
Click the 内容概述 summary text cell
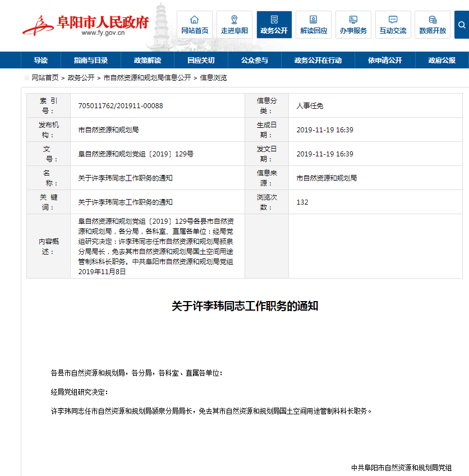[x=158, y=246]
